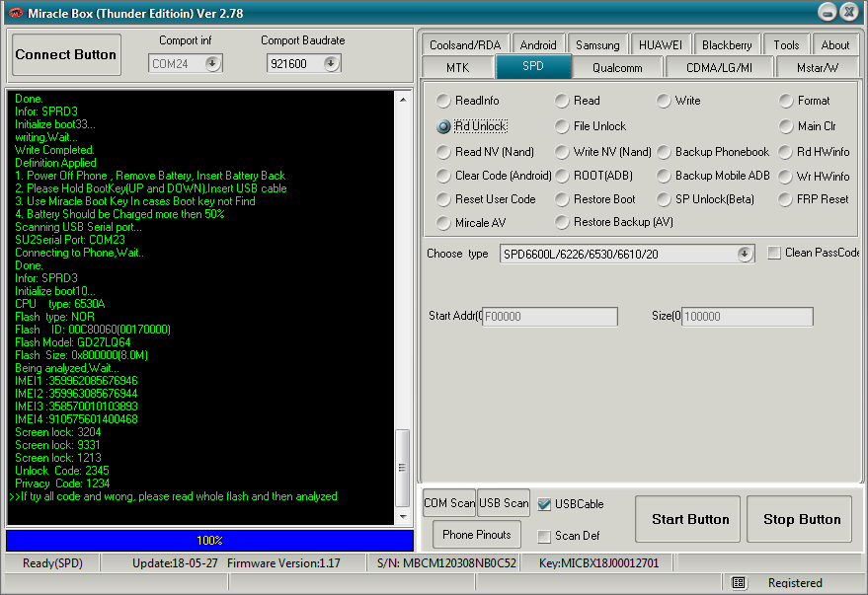Click the COM Scan button
The width and height of the screenshot is (868, 595).
[x=449, y=503]
